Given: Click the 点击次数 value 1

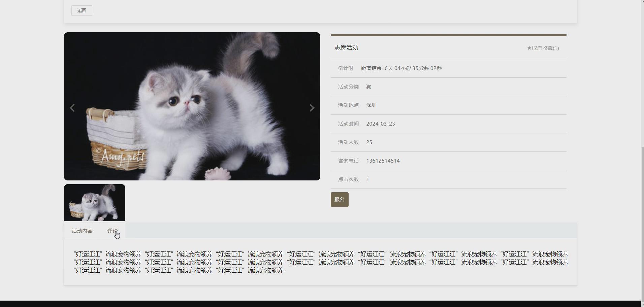Looking at the screenshot, I should 368,179.
